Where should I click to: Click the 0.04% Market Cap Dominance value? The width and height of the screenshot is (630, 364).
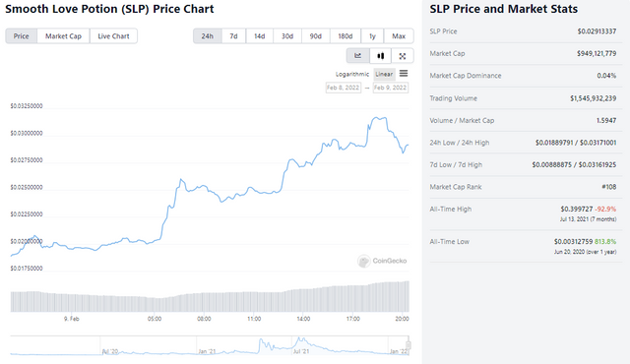tap(606, 76)
